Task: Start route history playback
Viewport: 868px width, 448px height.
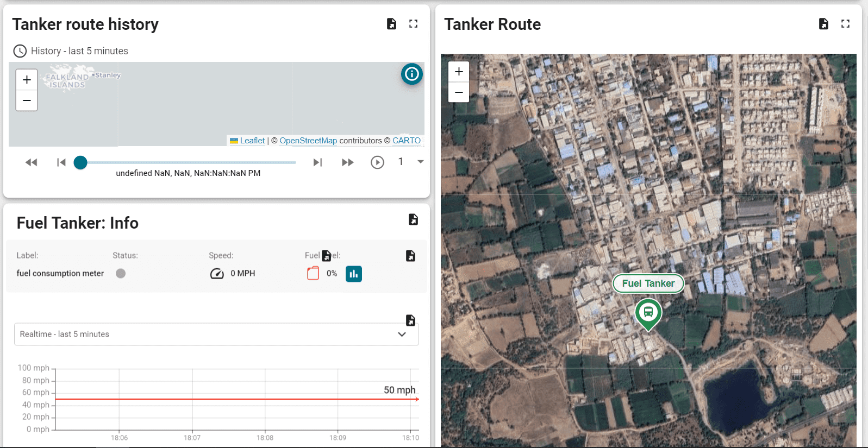Action: [x=377, y=162]
